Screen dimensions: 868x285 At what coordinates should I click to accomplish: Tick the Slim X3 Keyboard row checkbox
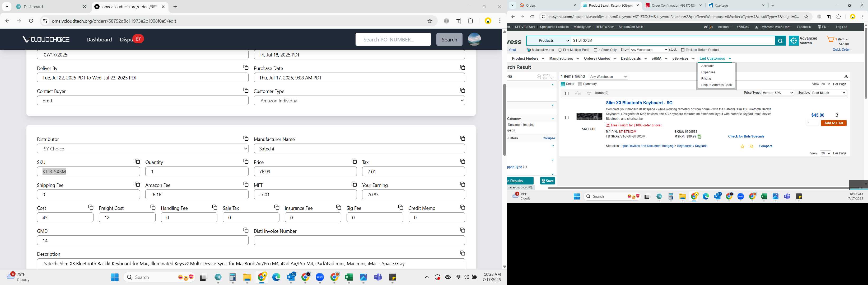tap(567, 118)
